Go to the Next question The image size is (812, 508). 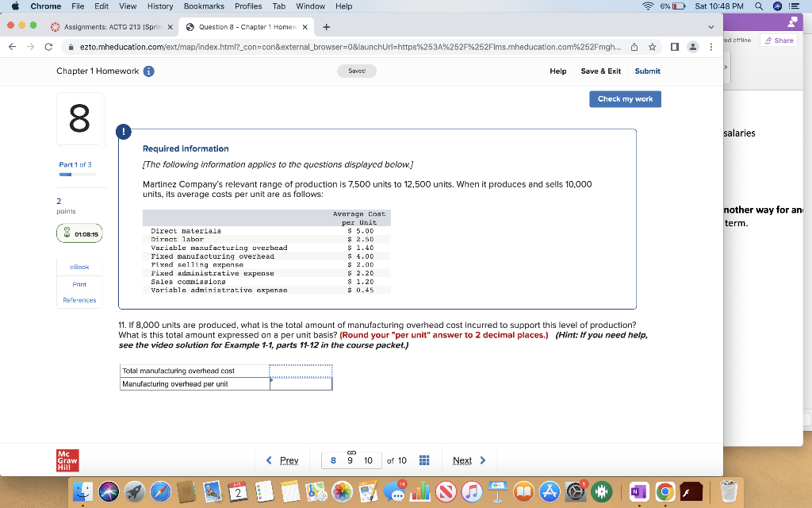469,460
